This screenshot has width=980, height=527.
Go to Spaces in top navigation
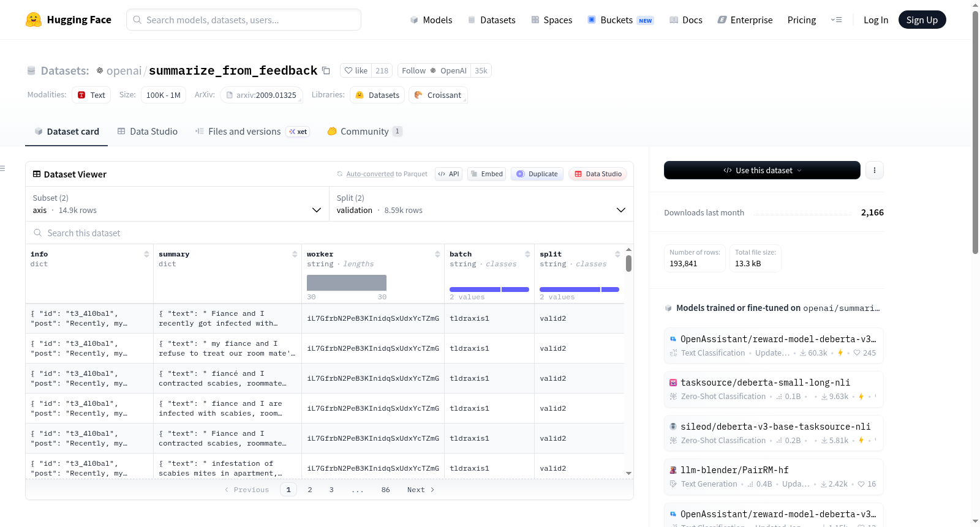pos(552,20)
